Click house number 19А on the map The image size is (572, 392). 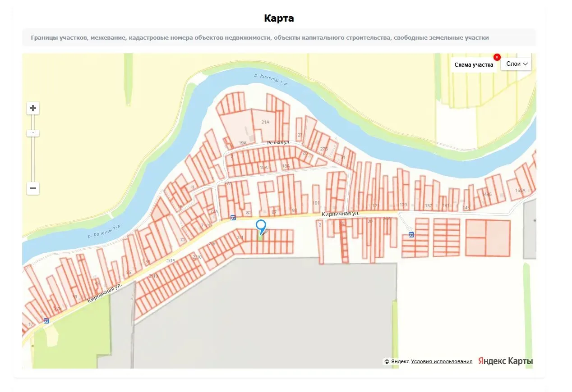coord(243,143)
